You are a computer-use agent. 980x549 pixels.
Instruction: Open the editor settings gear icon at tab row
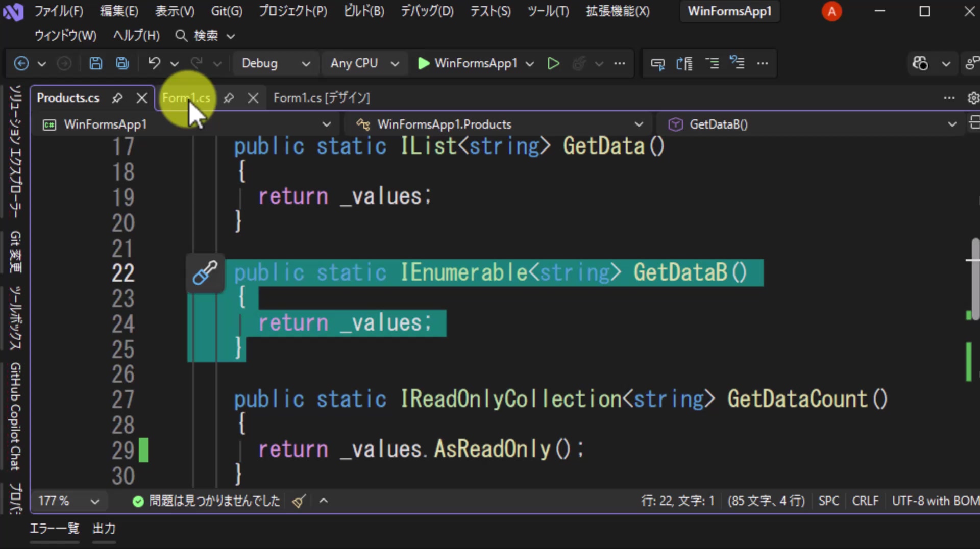(973, 98)
